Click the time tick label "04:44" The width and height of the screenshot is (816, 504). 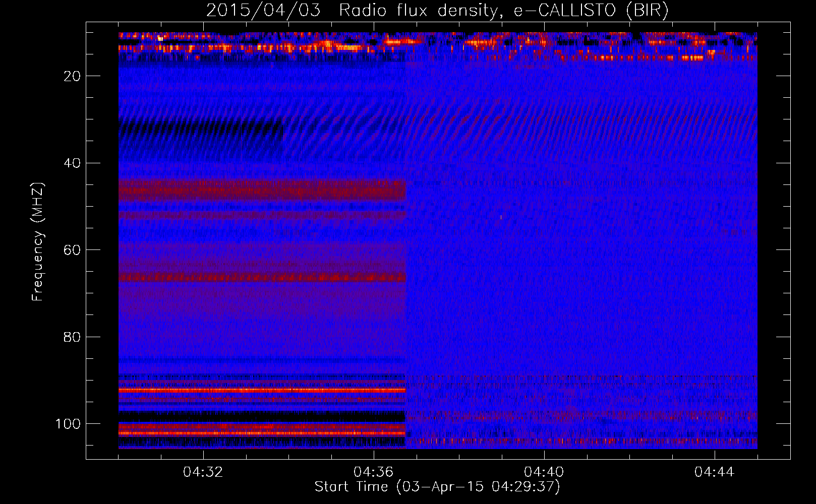tap(715, 472)
